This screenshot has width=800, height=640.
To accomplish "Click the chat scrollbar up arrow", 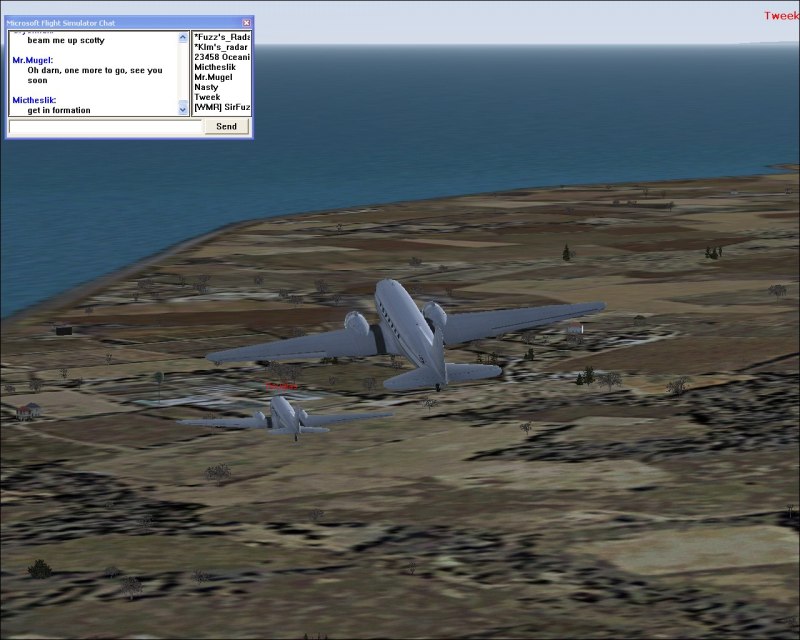I will tap(183, 37).
